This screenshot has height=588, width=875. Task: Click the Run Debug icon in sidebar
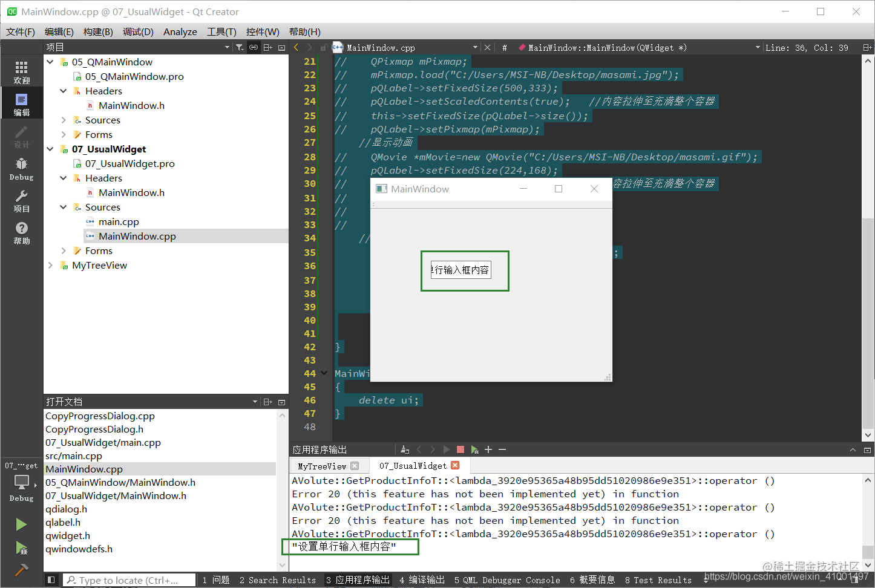(x=22, y=546)
